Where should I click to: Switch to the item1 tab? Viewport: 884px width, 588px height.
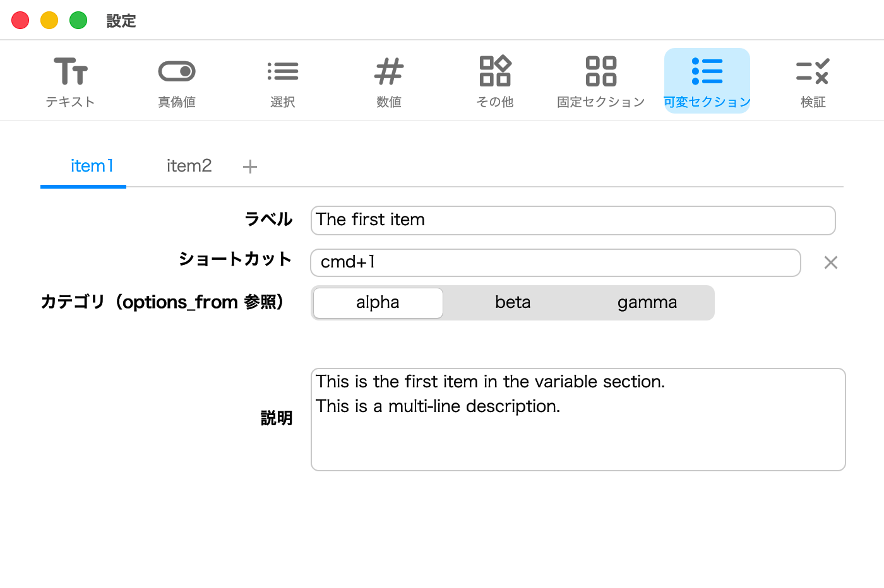coord(92,166)
